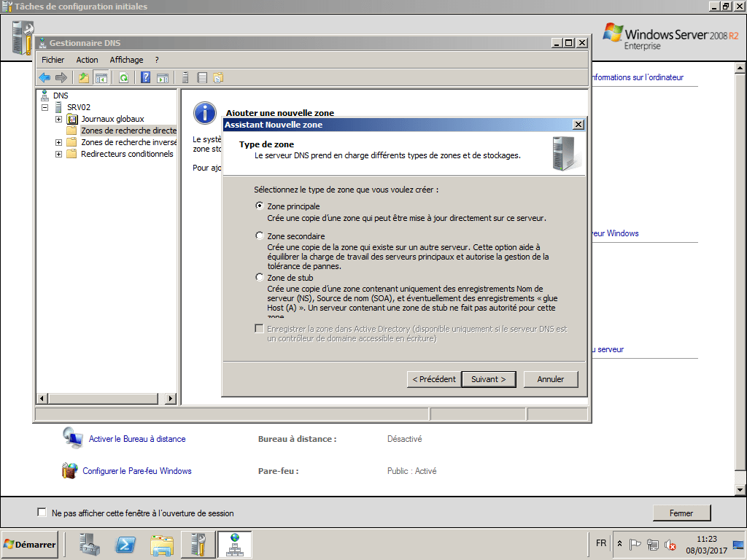Expand the Zones de recherche inversée node
The width and height of the screenshot is (747, 560).
point(58,142)
